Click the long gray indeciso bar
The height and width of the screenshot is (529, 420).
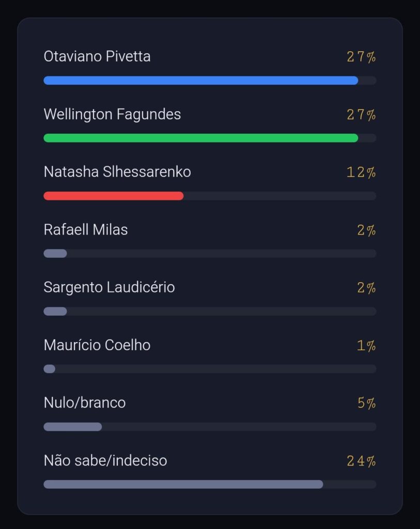coord(183,484)
